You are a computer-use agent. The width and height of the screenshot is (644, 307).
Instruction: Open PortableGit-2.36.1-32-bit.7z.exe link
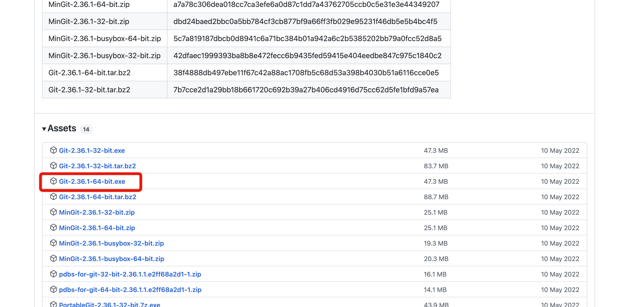coord(110,304)
